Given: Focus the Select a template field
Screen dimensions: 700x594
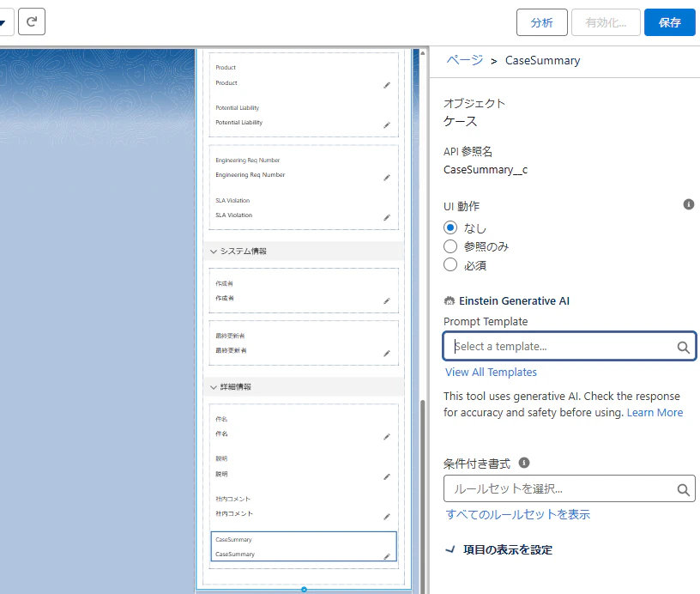Looking at the screenshot, I should (x=570, y=346).
